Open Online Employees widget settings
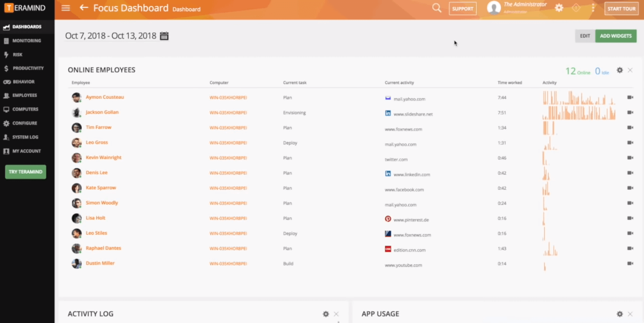Image resolution: width=644 pixels, height=323 pixels. (619, 70)
